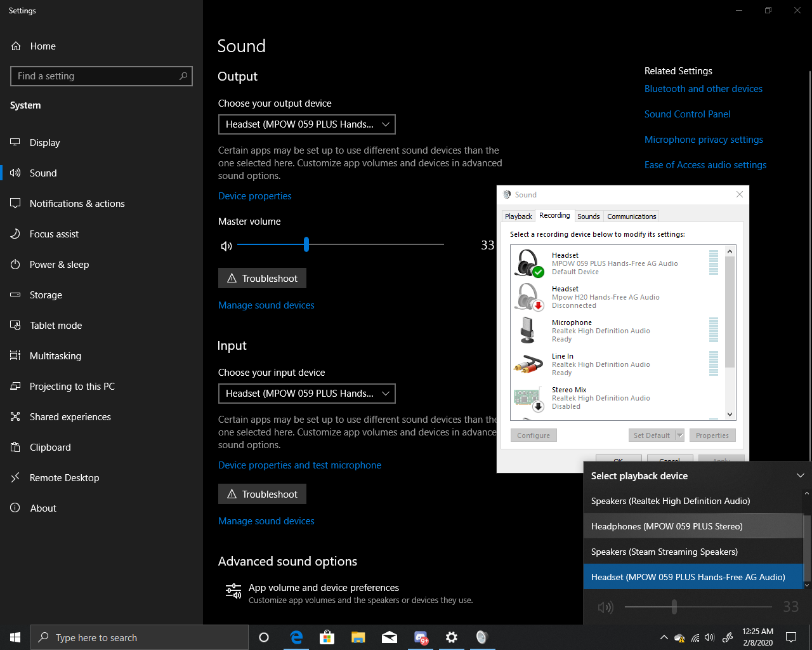Open Manage sound devices under Output
Screen dimensions: 812x650
(x=266, y=305)
